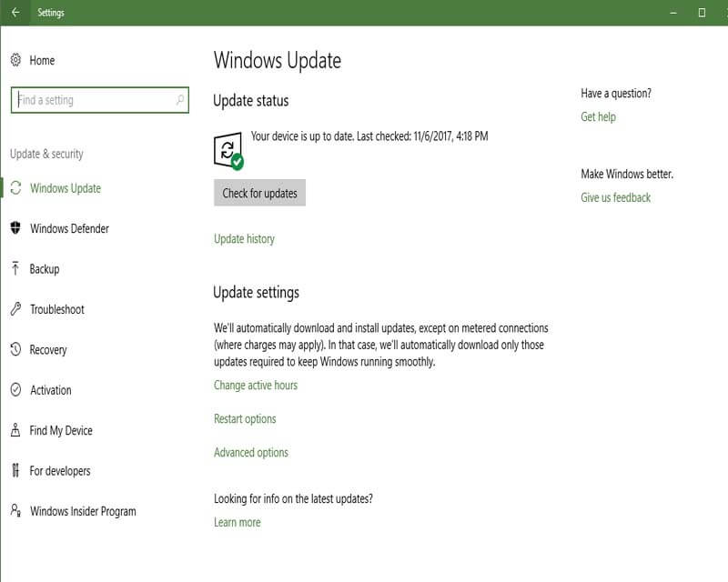Select the Windows Insider Program icon
Screen dimensions: 728x582
15,511
